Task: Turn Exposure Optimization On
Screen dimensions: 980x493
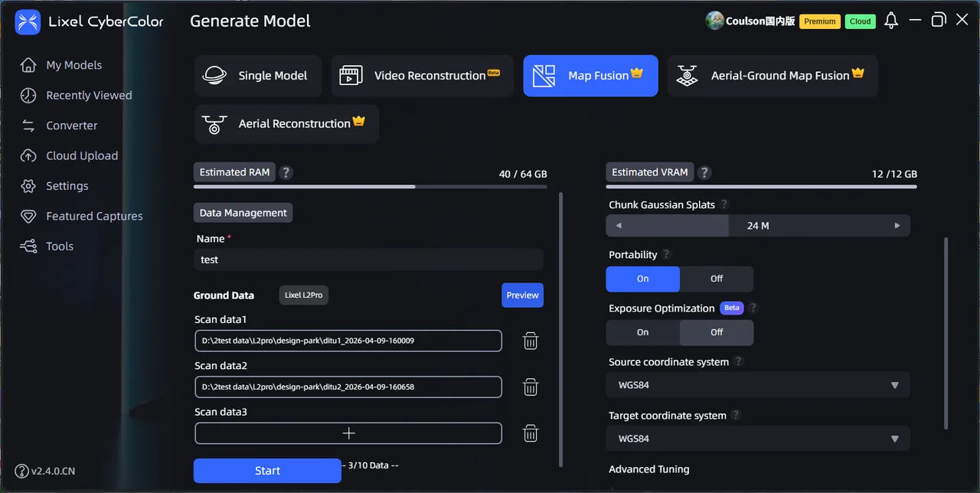Action: pos(643,332)
